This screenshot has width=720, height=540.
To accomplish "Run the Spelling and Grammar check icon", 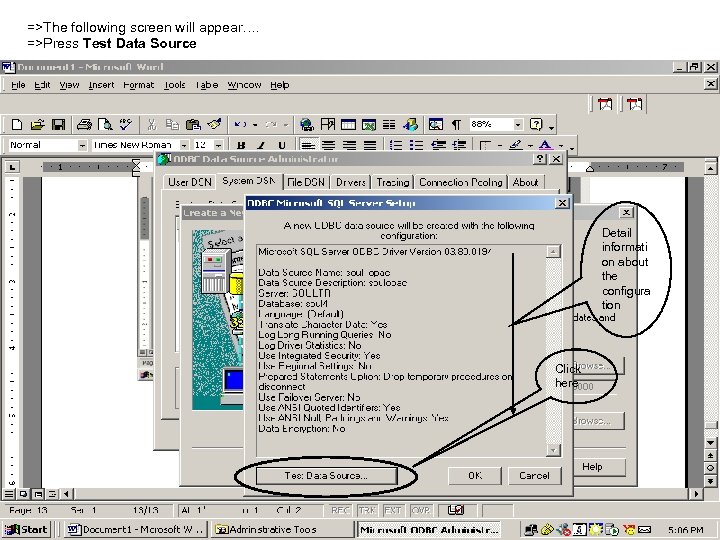I will pyautogui.click(x=126, y=124).
